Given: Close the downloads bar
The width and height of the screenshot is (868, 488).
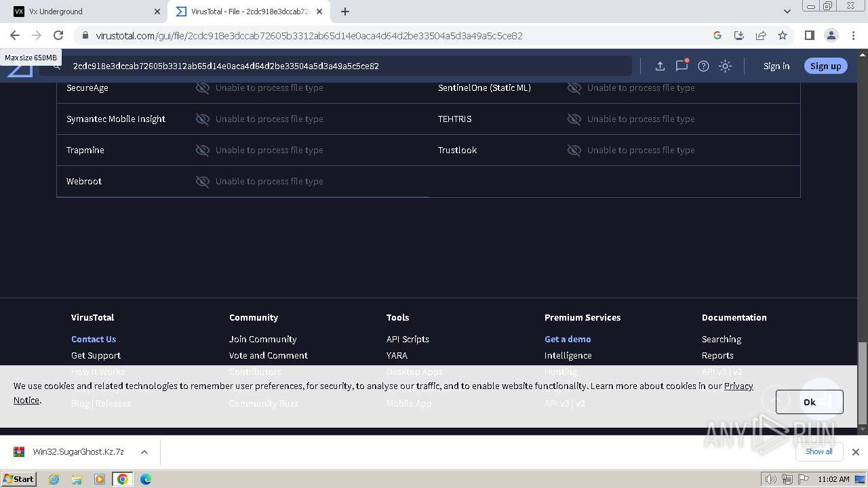Looking at the screenshot, I should pyautogui.click(x=856, y=452).
